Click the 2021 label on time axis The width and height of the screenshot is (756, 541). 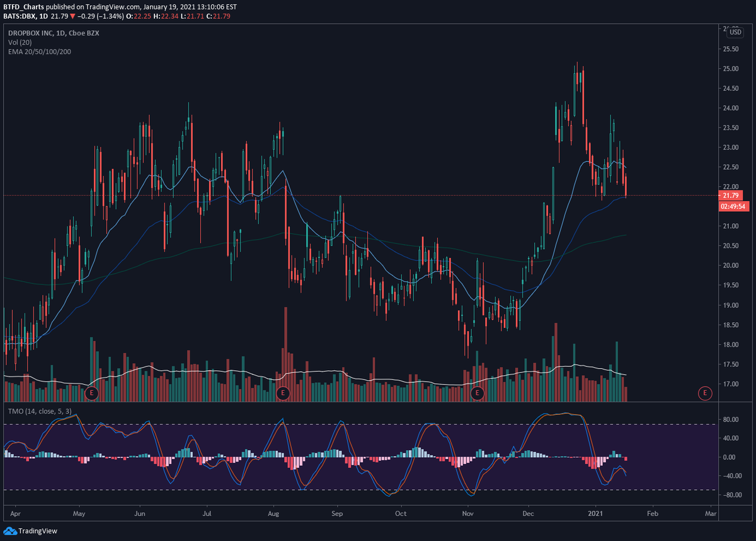tap(595, 515)
